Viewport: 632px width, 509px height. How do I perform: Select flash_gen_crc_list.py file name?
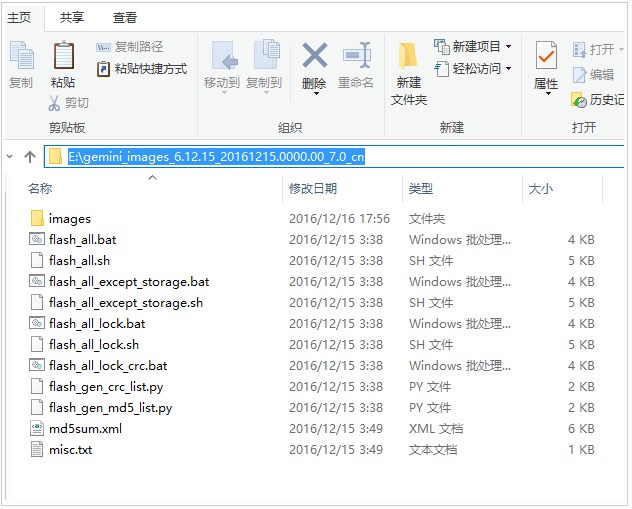(x=106, y=387)
